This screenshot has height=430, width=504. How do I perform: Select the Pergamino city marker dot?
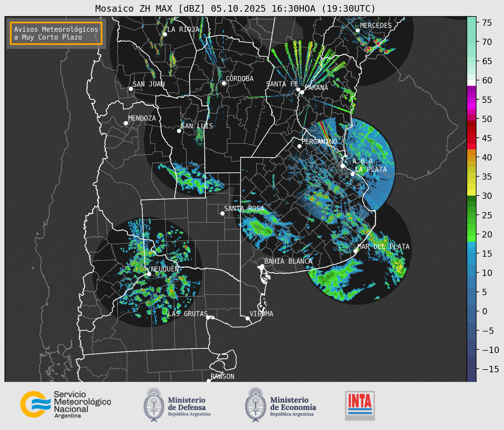point(299,146)
